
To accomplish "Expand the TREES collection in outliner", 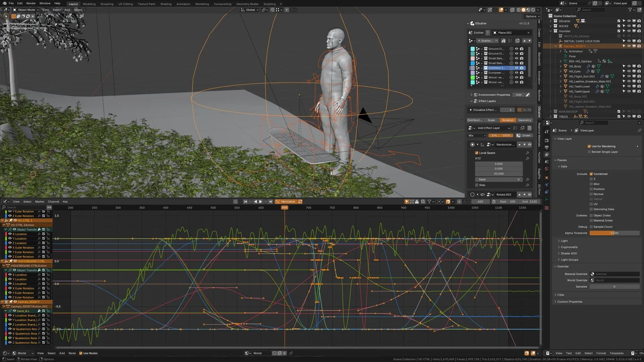I will point(550,117).
